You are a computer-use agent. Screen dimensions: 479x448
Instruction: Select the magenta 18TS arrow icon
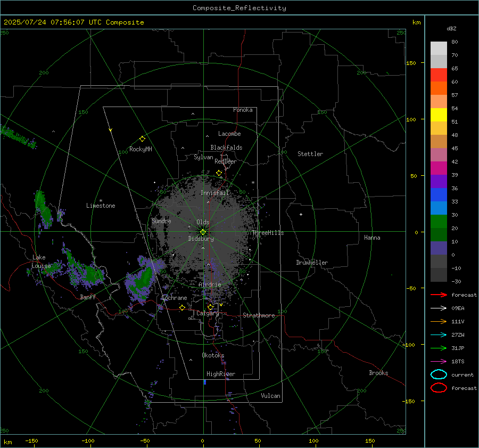click(x=439, y=362)
